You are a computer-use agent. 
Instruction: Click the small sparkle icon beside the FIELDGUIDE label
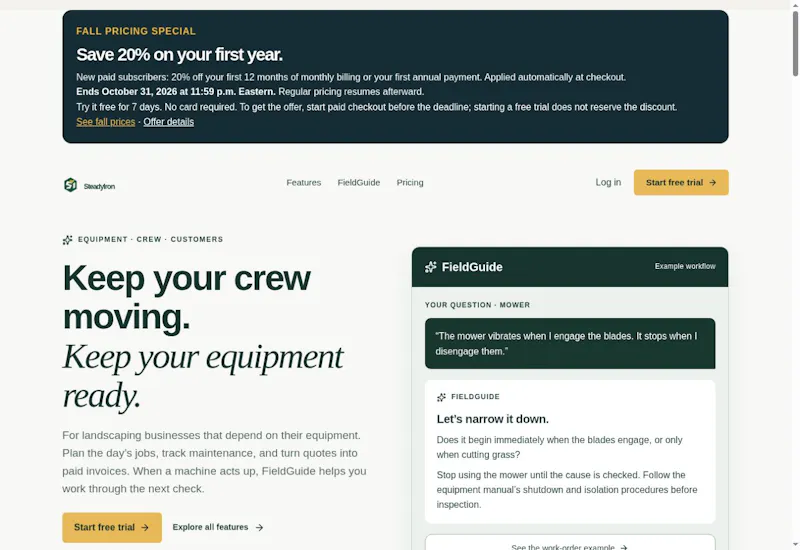pos(441,397)
